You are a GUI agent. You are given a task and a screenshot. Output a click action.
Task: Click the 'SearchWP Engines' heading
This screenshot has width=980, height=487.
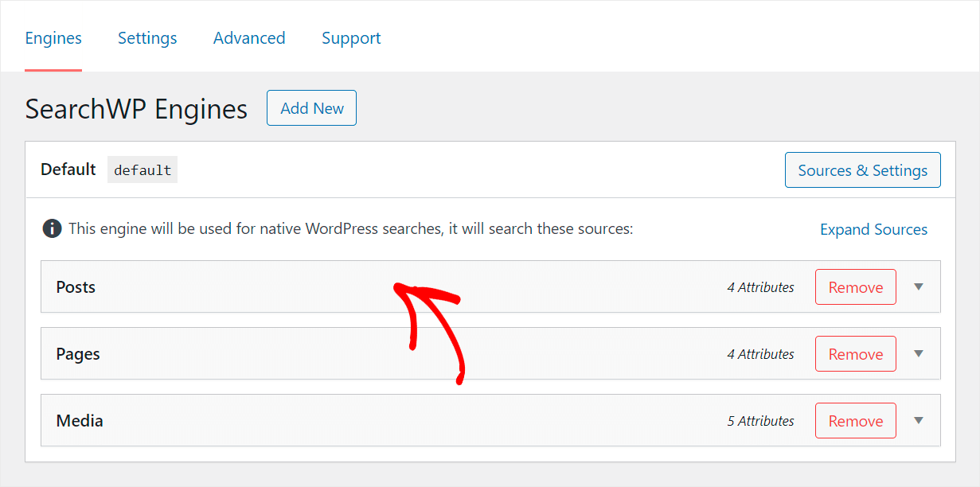click(136, 109)
